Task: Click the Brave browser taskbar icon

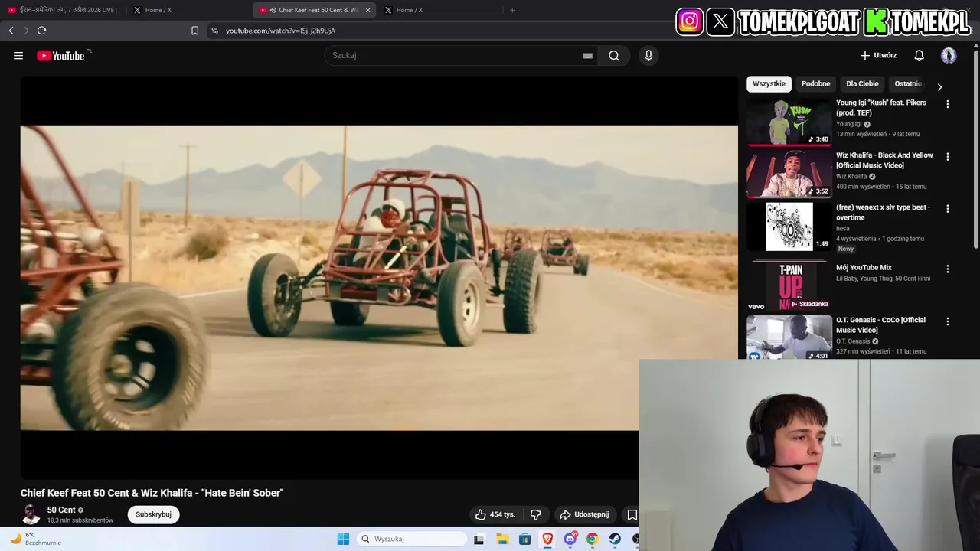Action: tap(547, 539)
